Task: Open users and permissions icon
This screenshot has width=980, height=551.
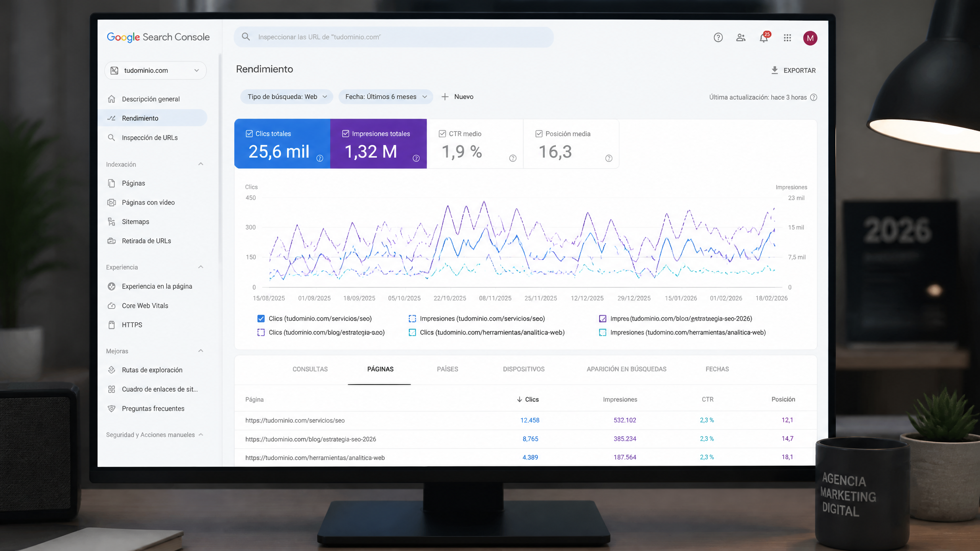Action: tap(741, 37)
